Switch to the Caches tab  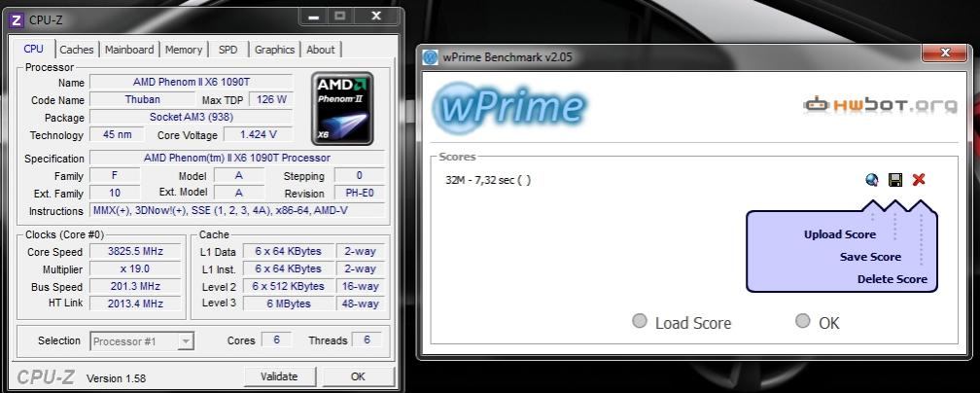76,50
